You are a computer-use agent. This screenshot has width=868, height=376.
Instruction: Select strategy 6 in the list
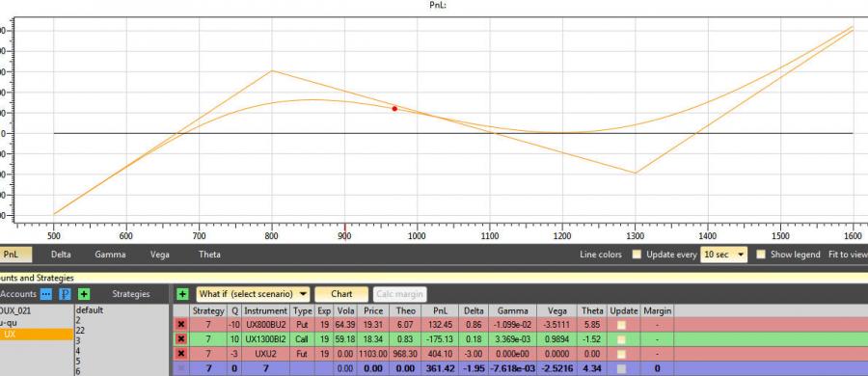pyautogui.click(x=79, y=371)
